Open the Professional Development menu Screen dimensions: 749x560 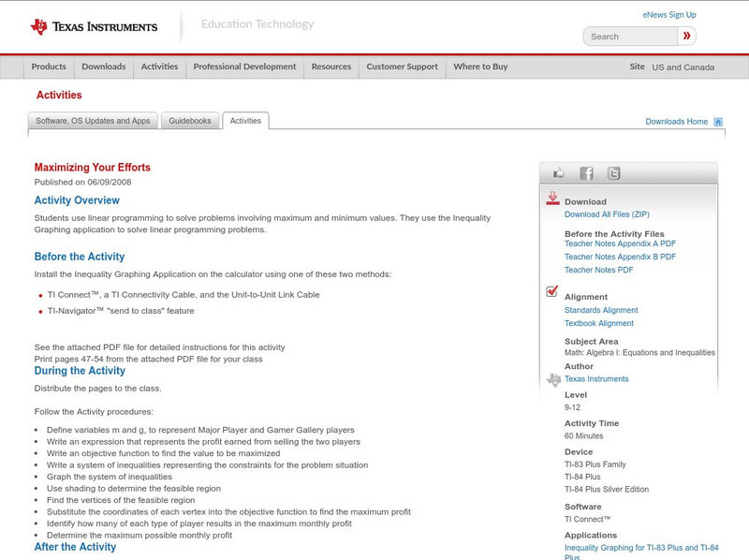click(244, 66)
